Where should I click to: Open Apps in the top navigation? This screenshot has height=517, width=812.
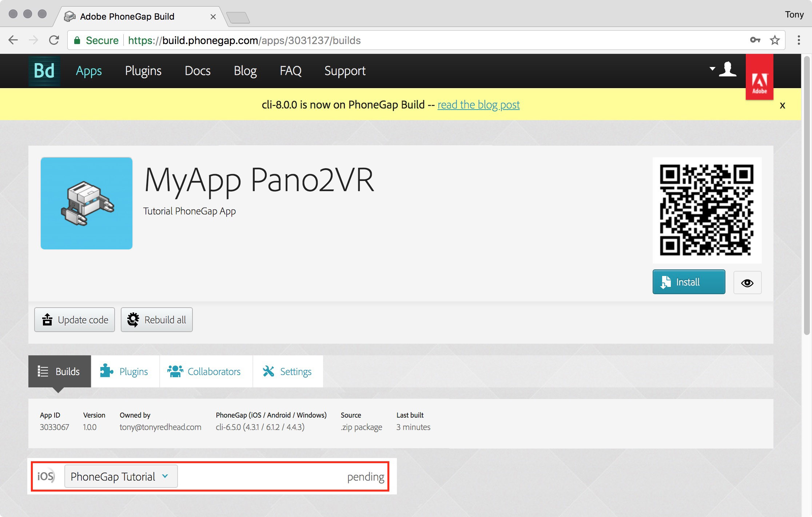tap(89, 71)
